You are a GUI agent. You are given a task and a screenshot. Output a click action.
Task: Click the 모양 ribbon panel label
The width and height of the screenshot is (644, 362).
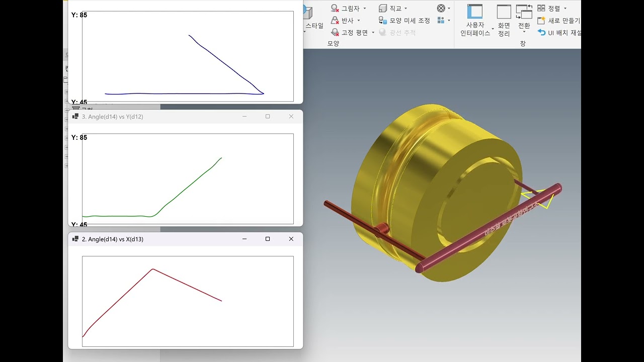tap(334, 44)
